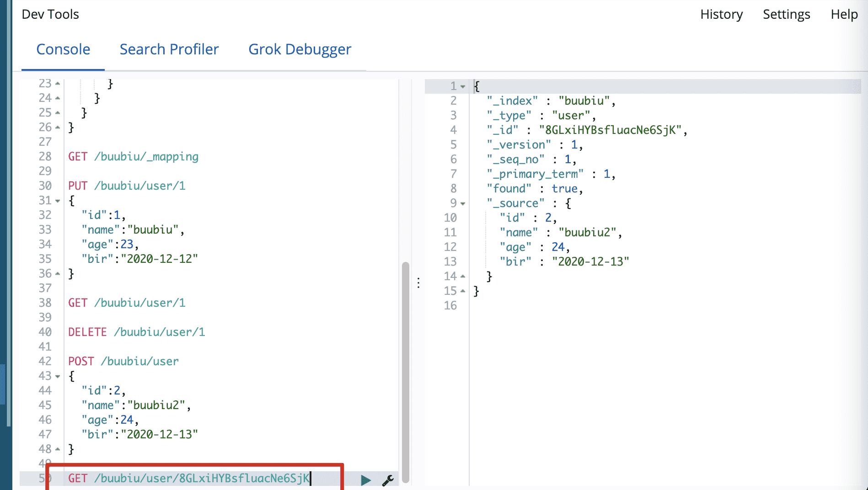The image size is (868, 490).
Task: Collapse the POST body fold at line 43
Action: (58, 376)
